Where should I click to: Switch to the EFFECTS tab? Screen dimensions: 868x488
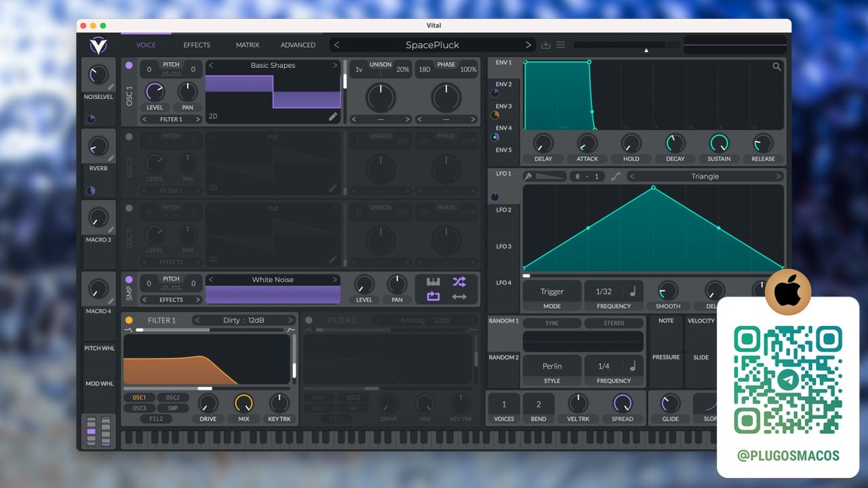(197, 45)
